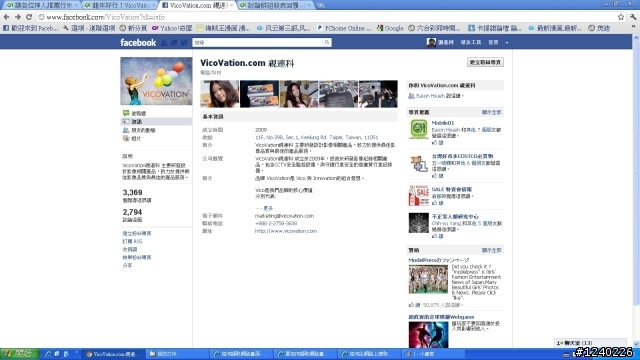Image resolution: width=640 pixels, height=360 pixels.
Task: Open the Mobile01 page icon
Action: tap(418, 129)
